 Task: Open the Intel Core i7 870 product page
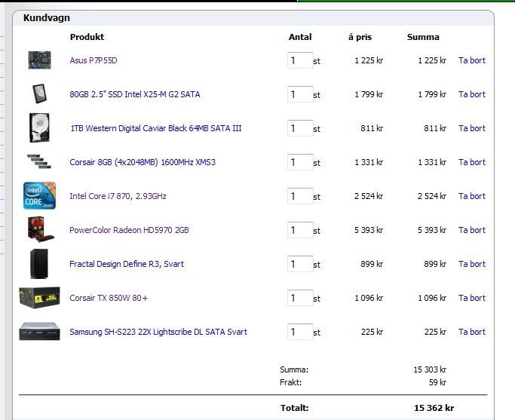tap(118, 196)
